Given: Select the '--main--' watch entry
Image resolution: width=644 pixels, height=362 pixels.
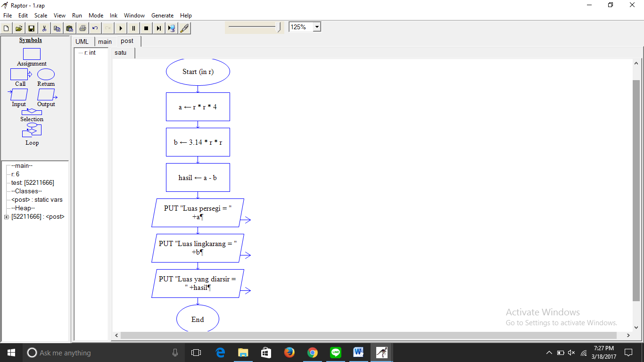Looking at the screenshot, I should point(22,166).
